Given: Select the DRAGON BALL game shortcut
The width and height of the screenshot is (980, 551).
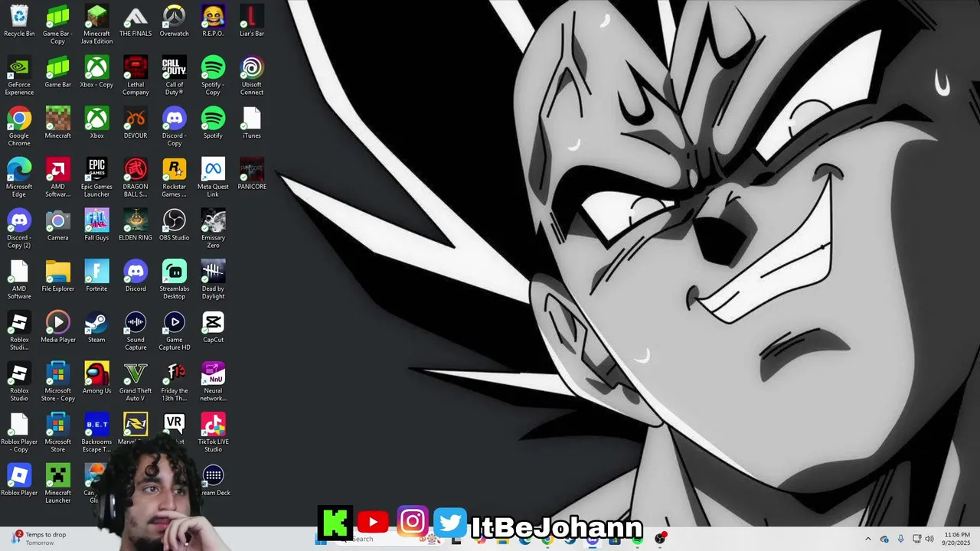Looking at the screenshot, I should pyautogui.click(x=136, y=178).
